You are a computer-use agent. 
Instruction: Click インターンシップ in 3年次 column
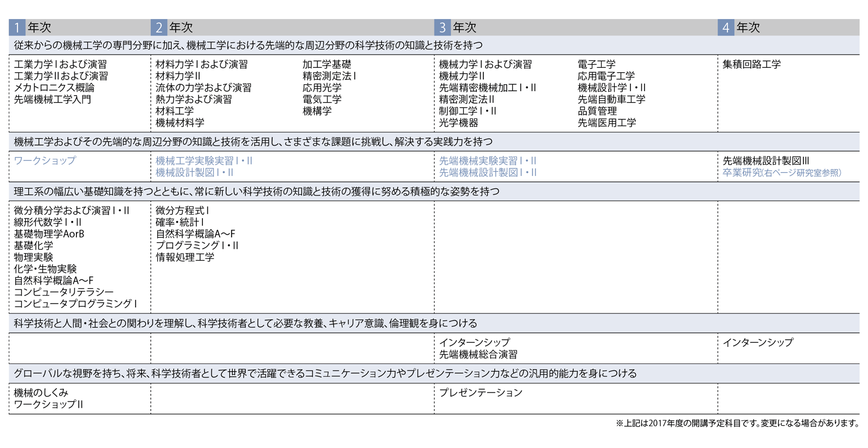[x=475, y=343]
